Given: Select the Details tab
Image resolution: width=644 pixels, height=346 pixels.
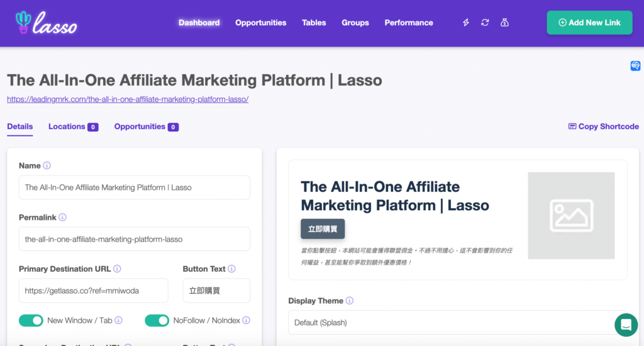Looking at the screenshot, I should 19,126.
